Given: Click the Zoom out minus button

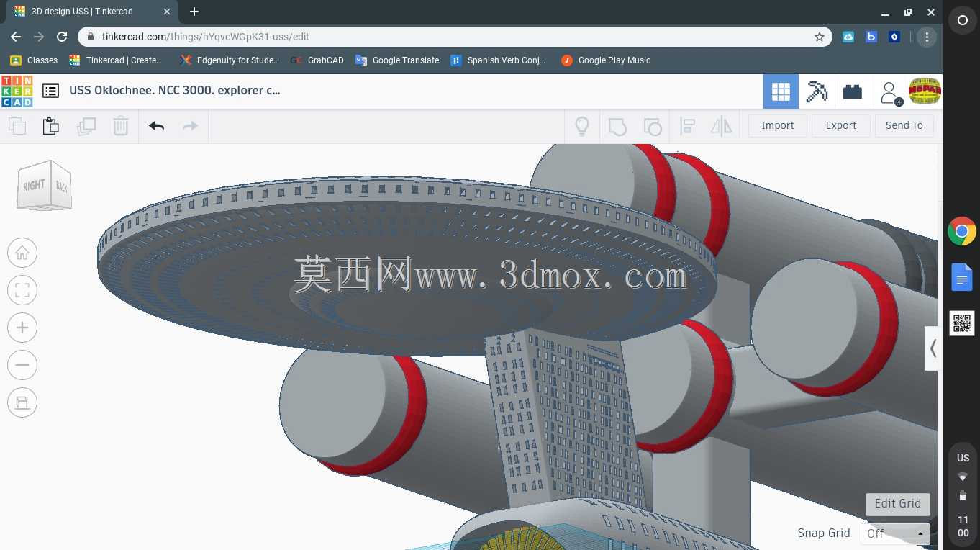Looking at the screenshot, I should pyautogui.click(x=22, y=365).
